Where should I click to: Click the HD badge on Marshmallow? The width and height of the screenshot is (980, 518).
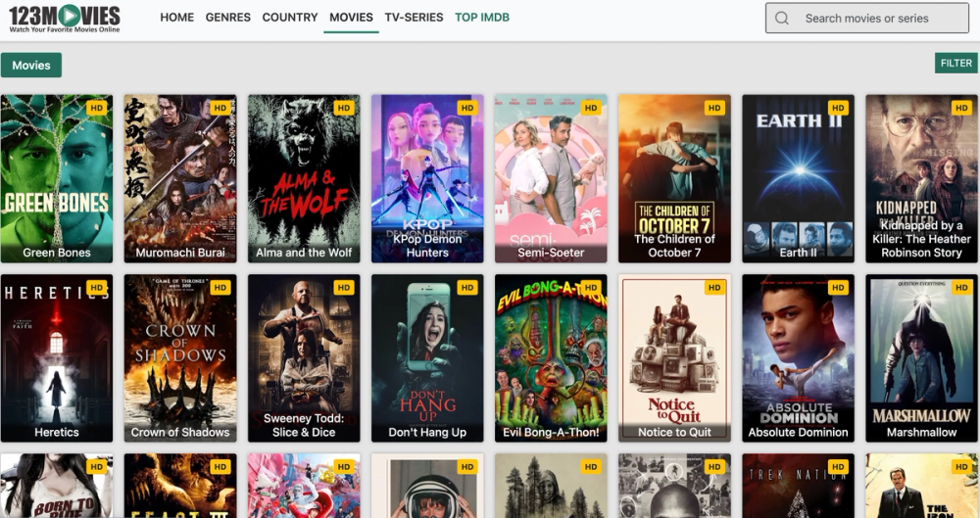[x=962, y=288]
